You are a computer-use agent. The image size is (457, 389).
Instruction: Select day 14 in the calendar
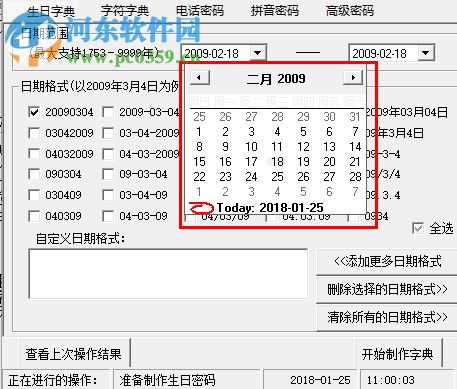pyautogui.click(x=355, y=147)
